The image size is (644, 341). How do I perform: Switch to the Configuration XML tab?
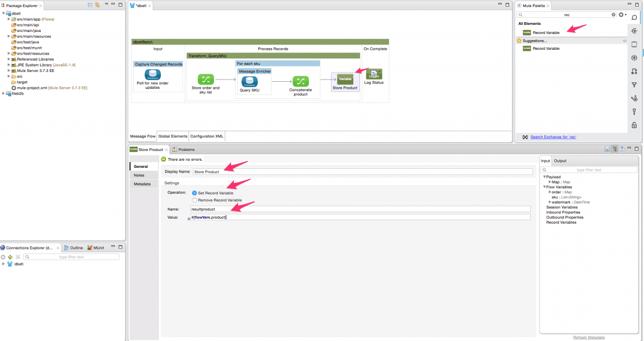point(206,136)
